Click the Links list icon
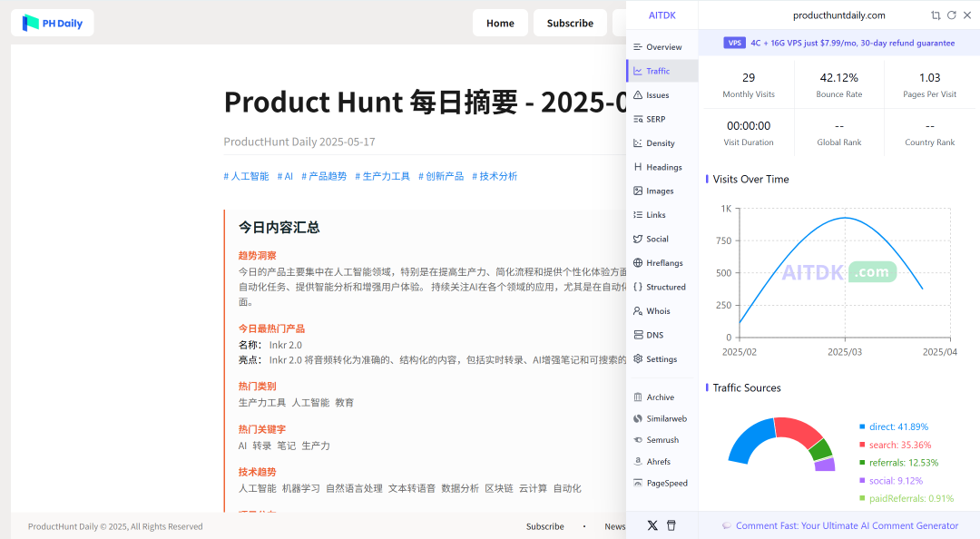The height and width of the screenshot is (539, 980). coord(638,214)
